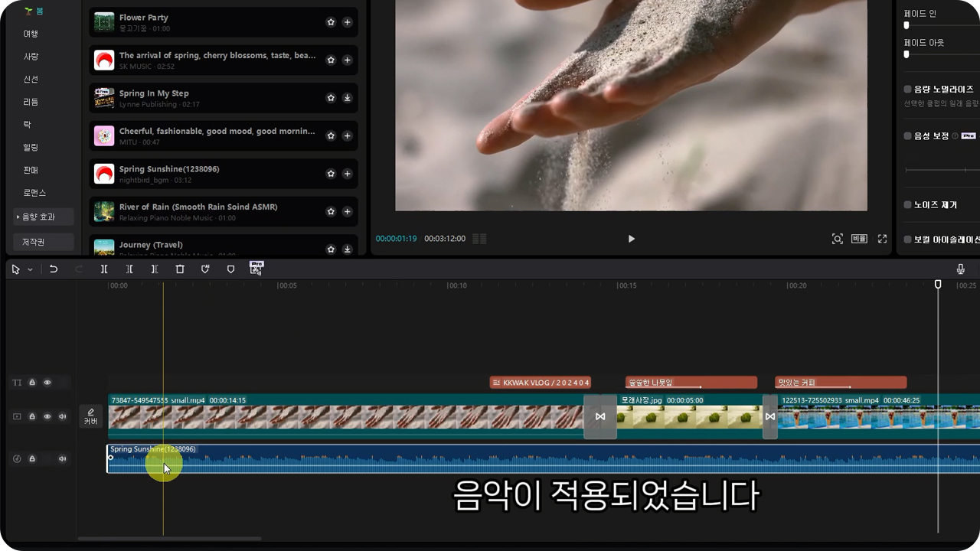Lock the main video track
980x551 pixels.
(32, 416)
